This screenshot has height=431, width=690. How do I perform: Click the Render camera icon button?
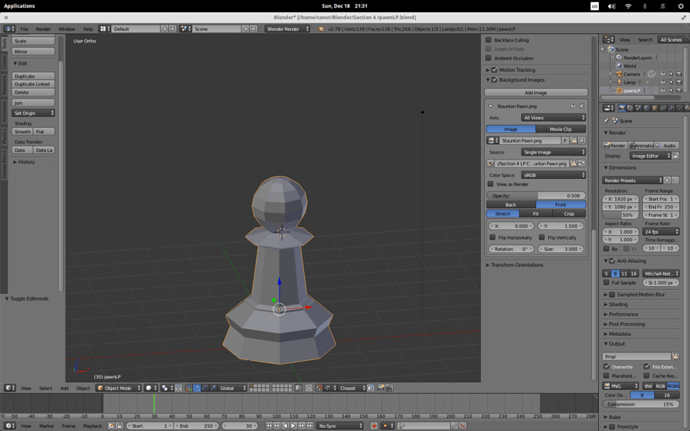tap(616, 145)
